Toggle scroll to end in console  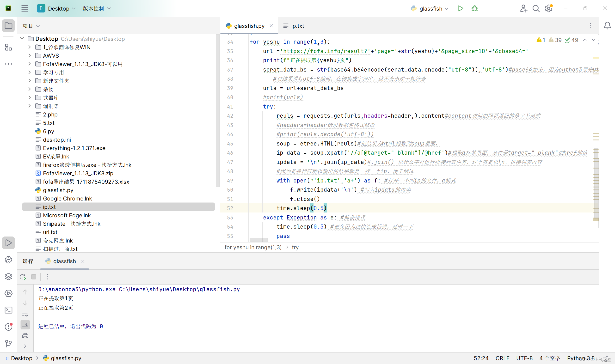point(25,325)
